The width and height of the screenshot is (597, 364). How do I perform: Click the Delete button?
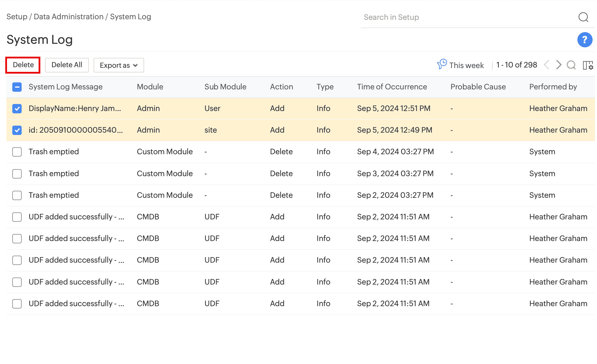pos(23,65)
